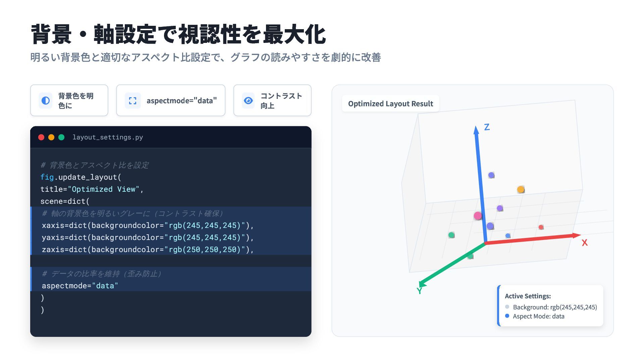This screenshot has height=362, width=644.
Task: Click layout_settings.py file title
Action: pos(108,137)
